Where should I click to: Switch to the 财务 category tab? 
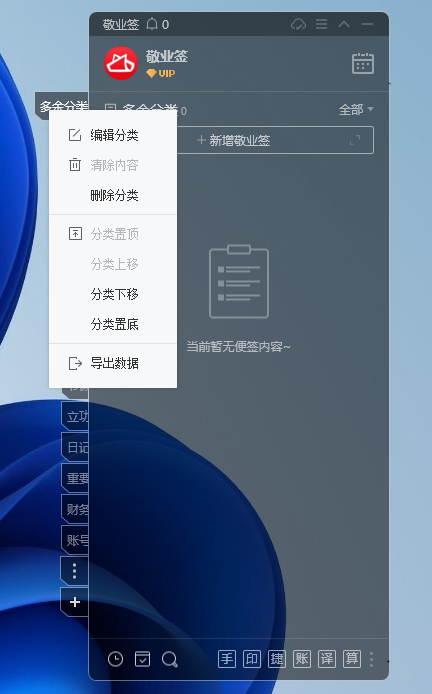pos(75,509)
